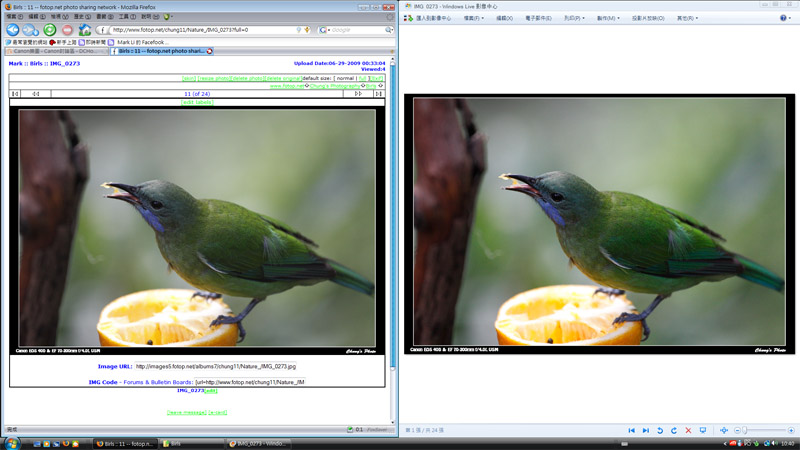Open Firefox 編輯 Edit menu
800x450 pixels.
pyautogui.click(x=37, y=17)
